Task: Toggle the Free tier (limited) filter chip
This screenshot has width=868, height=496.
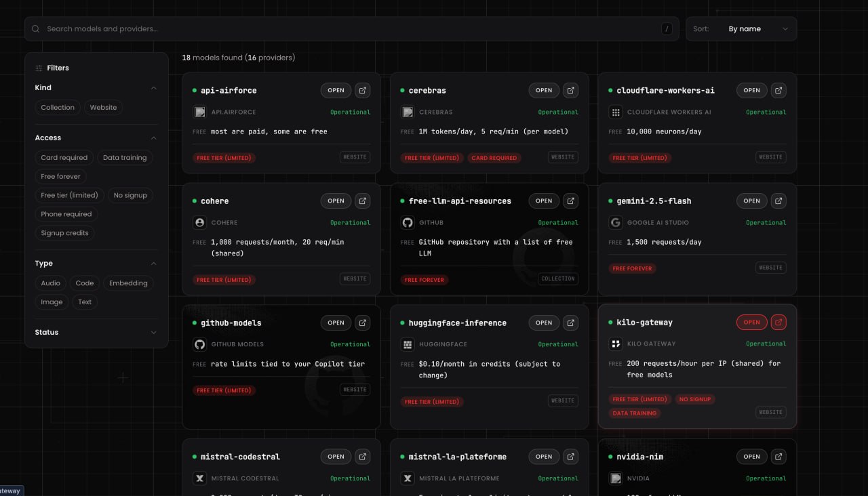Action: coord(69,195)
